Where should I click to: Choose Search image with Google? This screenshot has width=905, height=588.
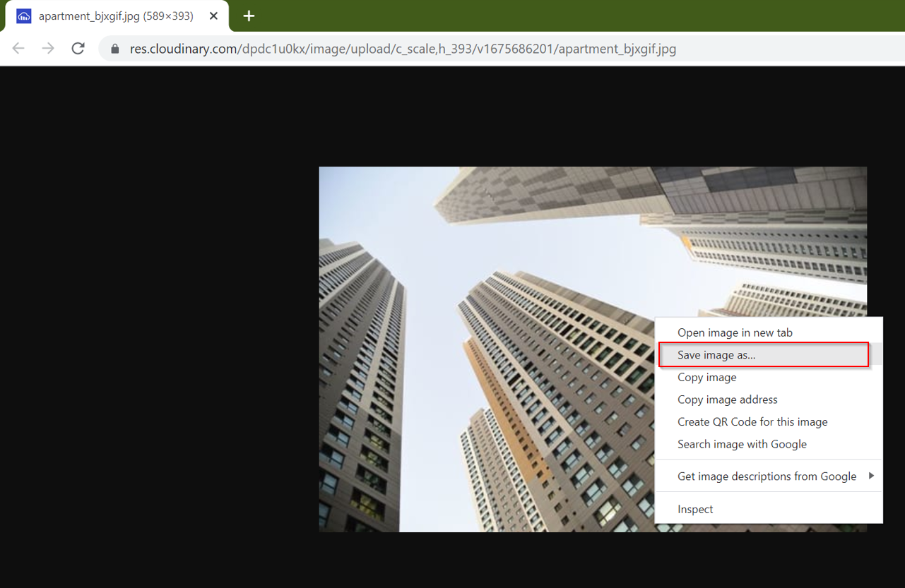click(769, 444)
